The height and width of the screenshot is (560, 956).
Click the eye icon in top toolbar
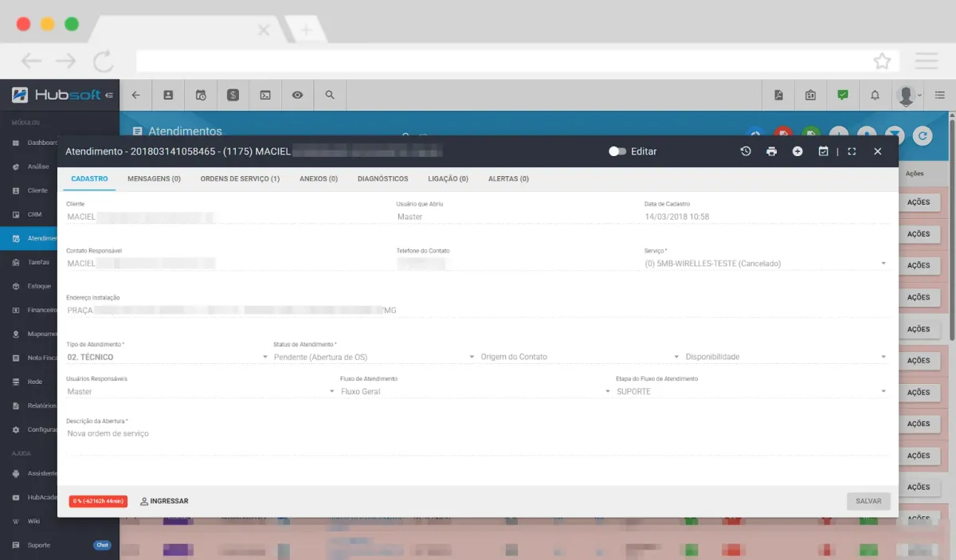tap(297, 95)
